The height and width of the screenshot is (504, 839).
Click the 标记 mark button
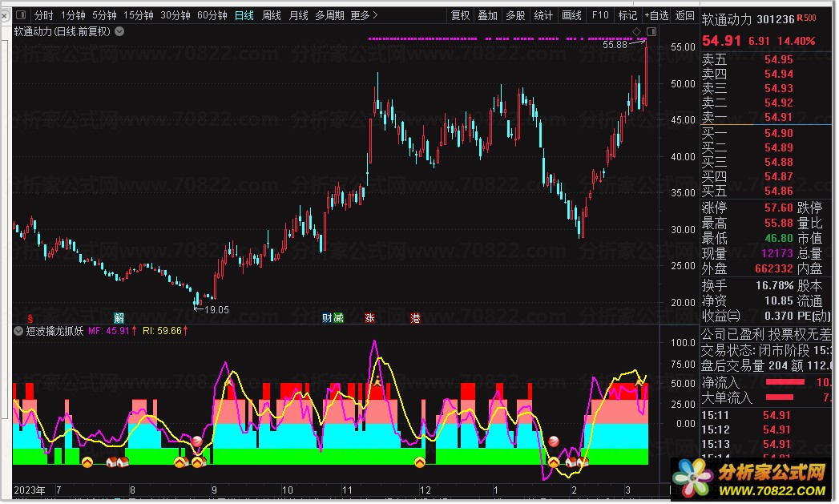[627, 15]
